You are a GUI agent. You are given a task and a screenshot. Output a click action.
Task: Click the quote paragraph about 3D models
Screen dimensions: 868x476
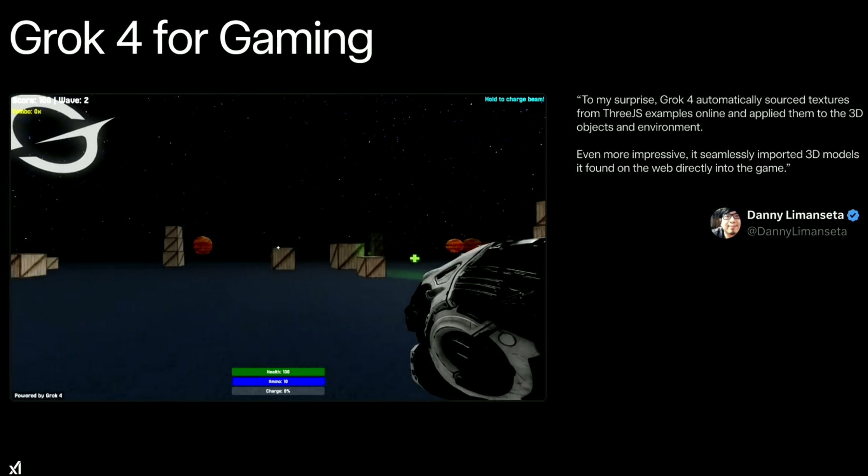tap(718, 161)
